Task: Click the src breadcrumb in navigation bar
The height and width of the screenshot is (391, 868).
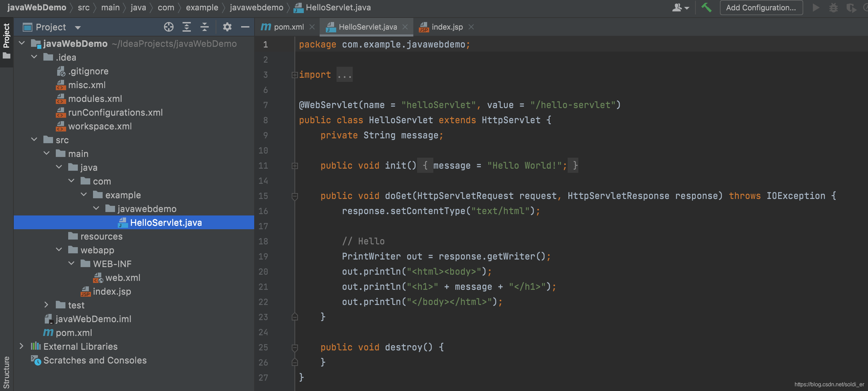Action: (x=84, y=8)
